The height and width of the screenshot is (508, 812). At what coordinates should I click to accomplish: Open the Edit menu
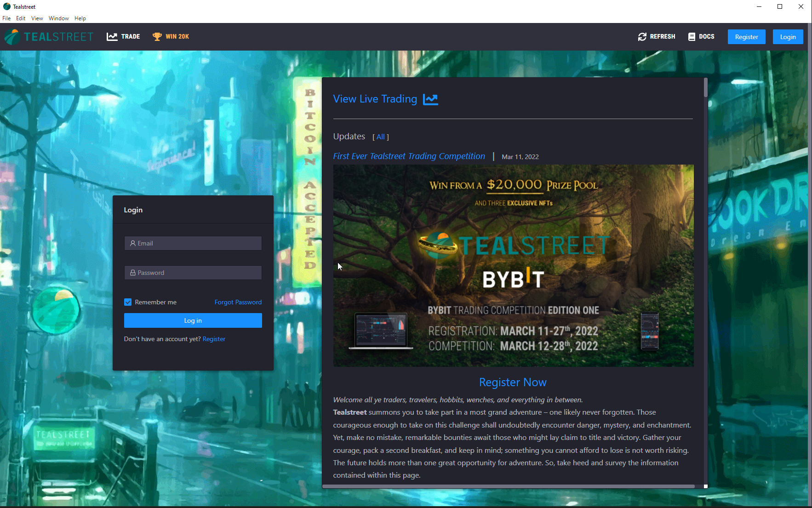21,18
